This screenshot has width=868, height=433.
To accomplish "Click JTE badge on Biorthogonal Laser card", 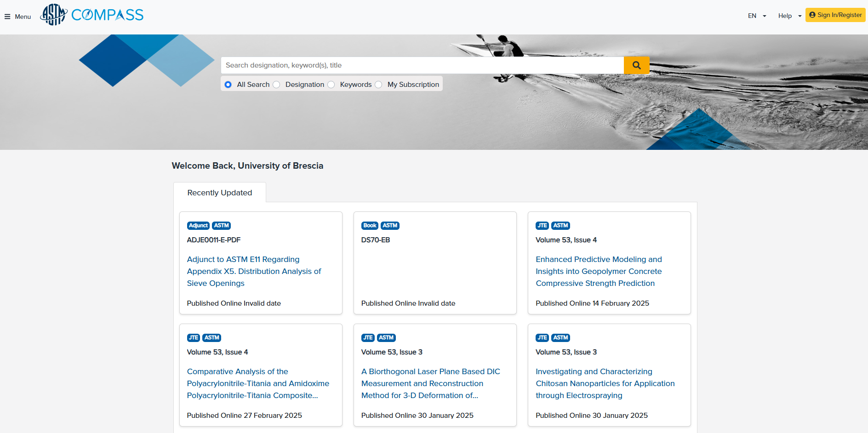I will coord(368,338).
